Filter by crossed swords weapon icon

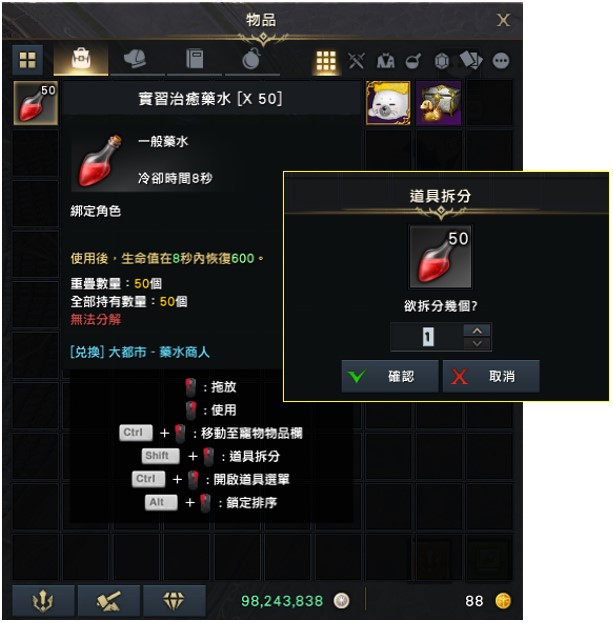356,61
